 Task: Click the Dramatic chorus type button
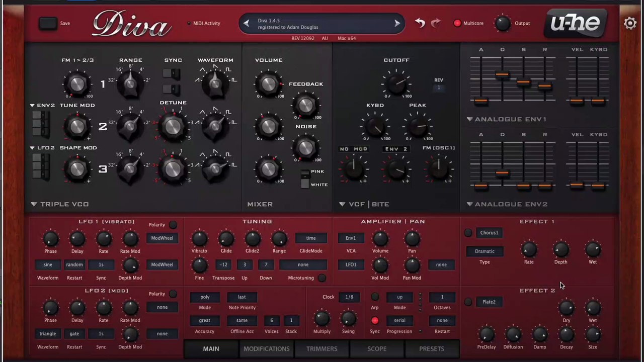click(x=485, y=251)
